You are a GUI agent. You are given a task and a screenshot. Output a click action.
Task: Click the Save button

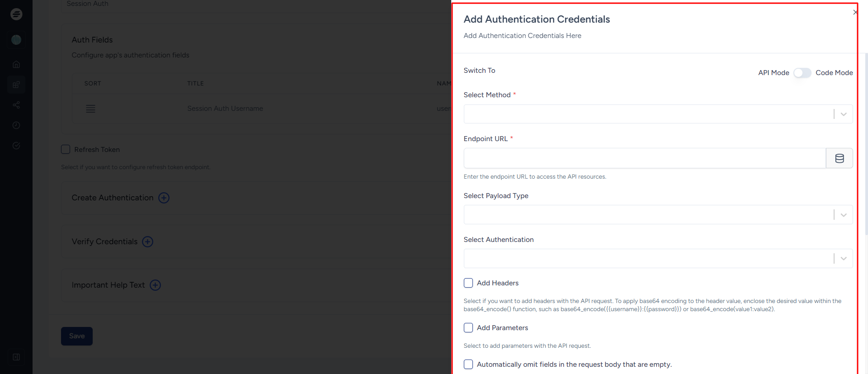[x=77, y=336]
